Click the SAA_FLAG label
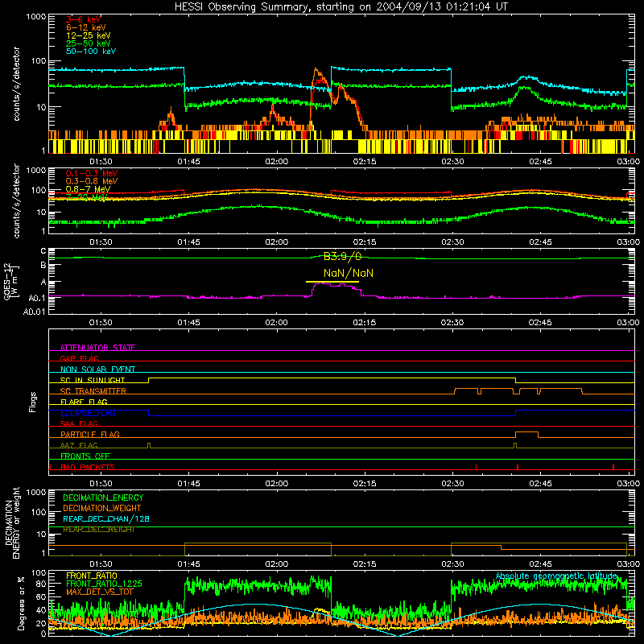The image size is (644, 644). [x=79, y=423]
